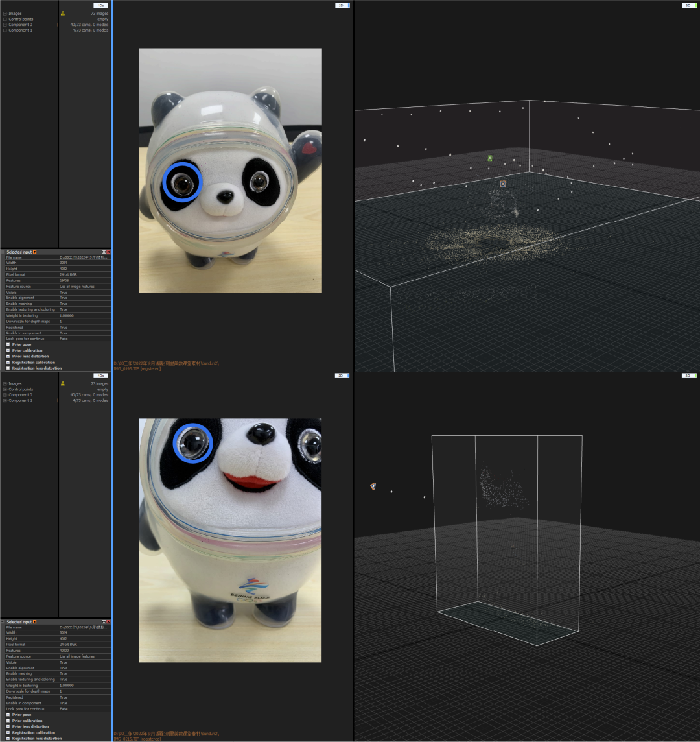Open the orange Selected input menu icon, IMG_0193 panel
The width and height of the screenshot is (700, 742).
pos(34,252)
